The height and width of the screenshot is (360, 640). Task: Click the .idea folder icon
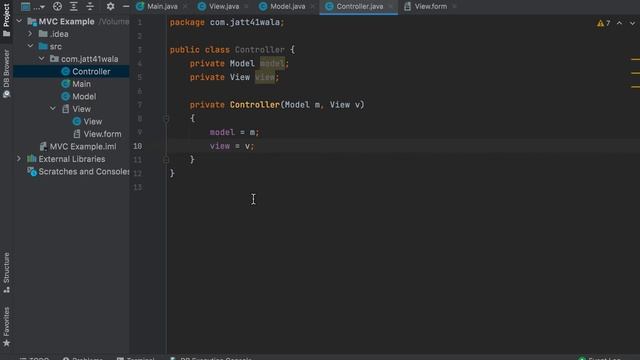[43, 34]
